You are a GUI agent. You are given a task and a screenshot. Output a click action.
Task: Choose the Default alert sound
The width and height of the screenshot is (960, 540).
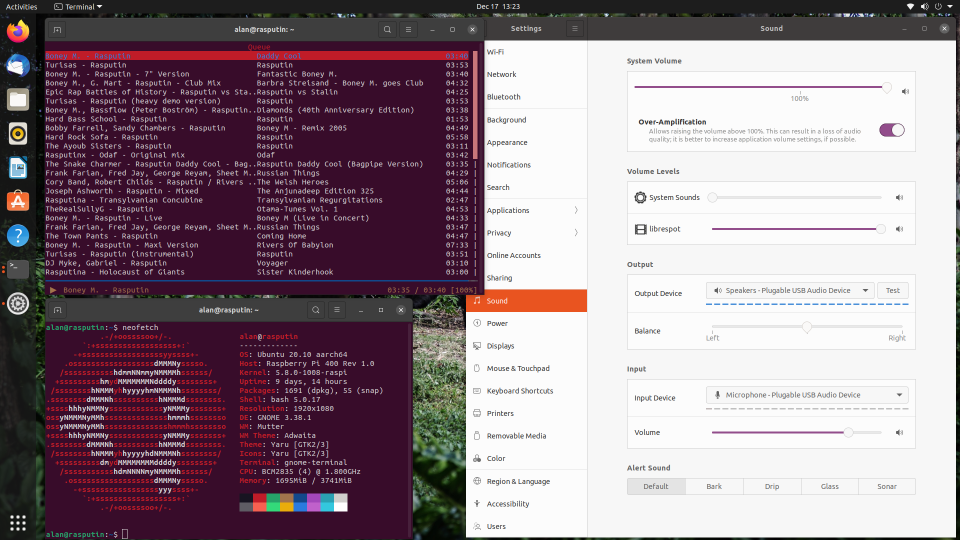point(656,486)
